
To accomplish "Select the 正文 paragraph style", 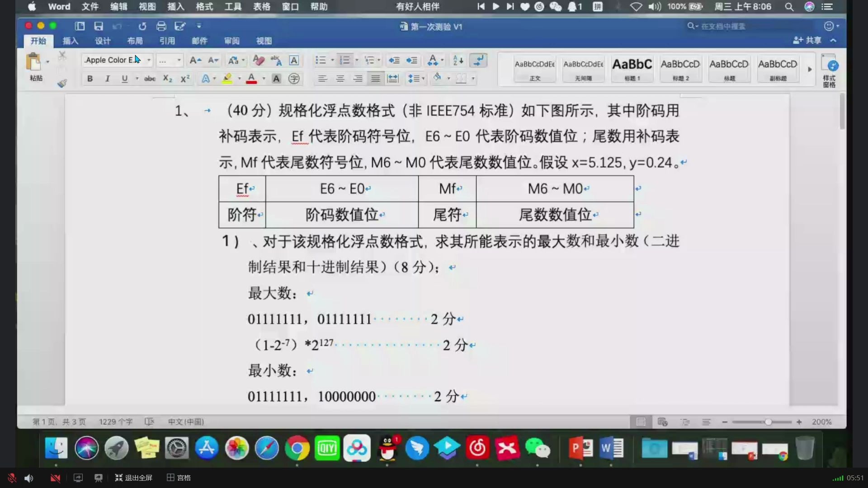I will [x=533, y=69].
